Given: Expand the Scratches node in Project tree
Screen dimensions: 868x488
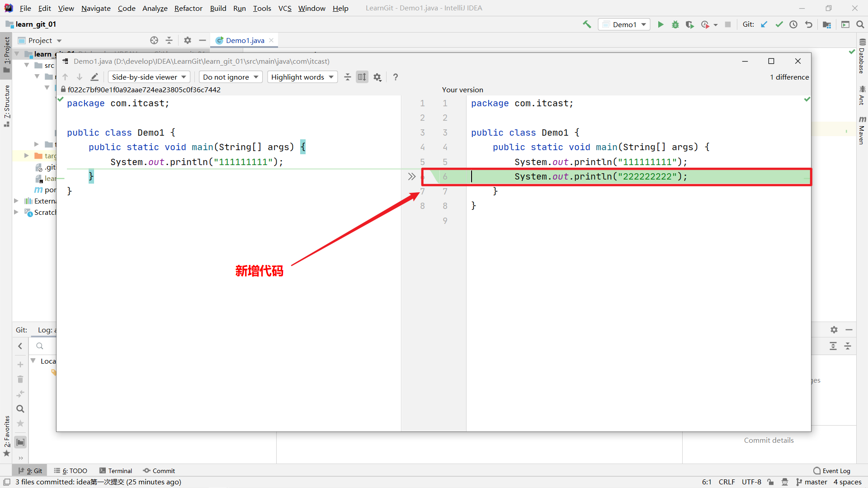Looking at the screenshot, I should (x=16, y=212).
